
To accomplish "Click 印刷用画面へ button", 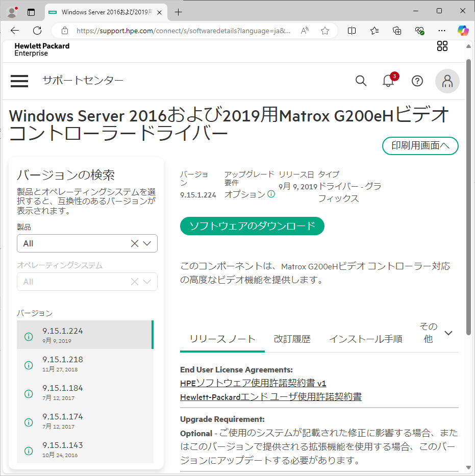I will [x=420, y=146].
